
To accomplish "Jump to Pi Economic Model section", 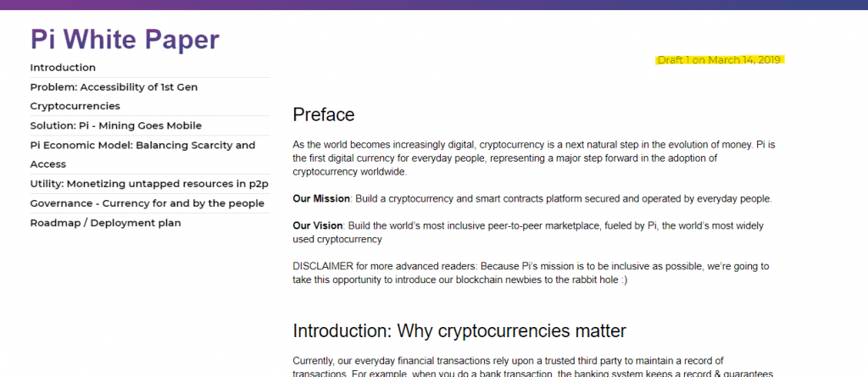I will pyautogui.click(x=142, y=145).
